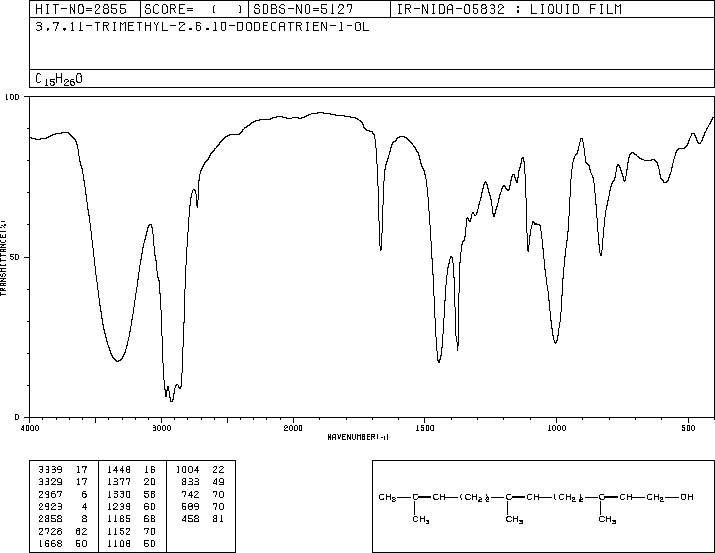
Task: Click the 1000 wavenumber axis label
Action: click(x=556, y=428)
